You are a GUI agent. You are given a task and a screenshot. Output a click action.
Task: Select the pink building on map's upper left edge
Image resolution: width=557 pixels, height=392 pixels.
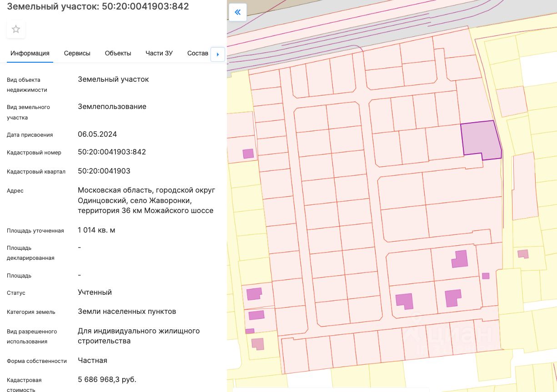click(x=248, y=154)
